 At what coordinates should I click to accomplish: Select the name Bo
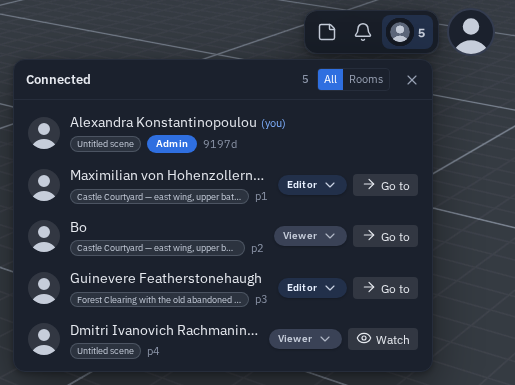tap(78, 227)
